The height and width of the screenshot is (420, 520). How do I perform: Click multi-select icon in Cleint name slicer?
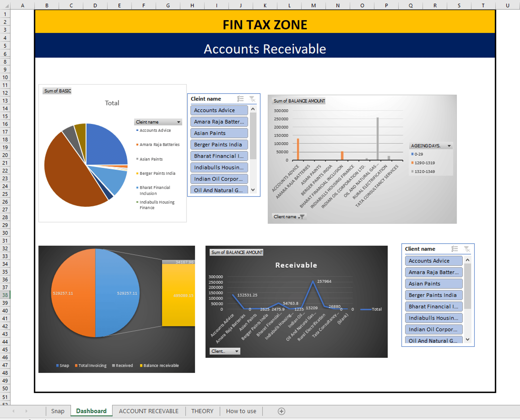240,99
